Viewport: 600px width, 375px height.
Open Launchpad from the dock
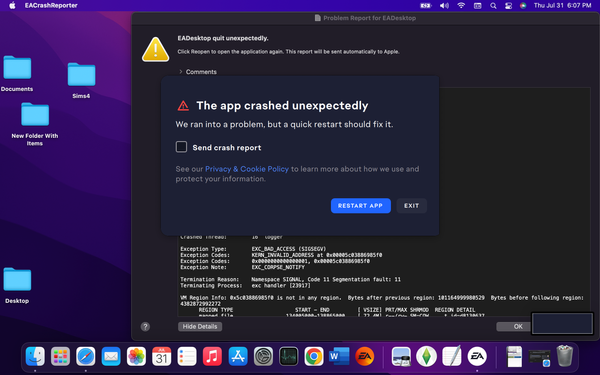[x=60, y=356]
